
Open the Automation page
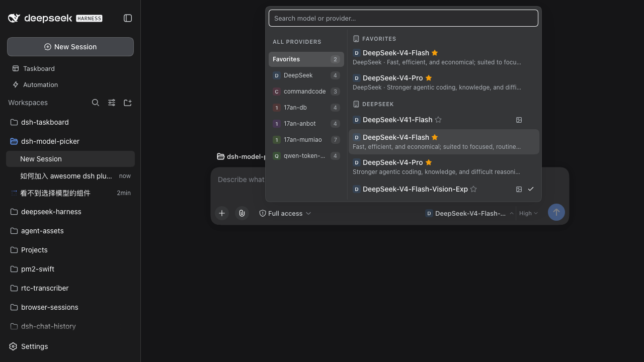tap(70, 84)
